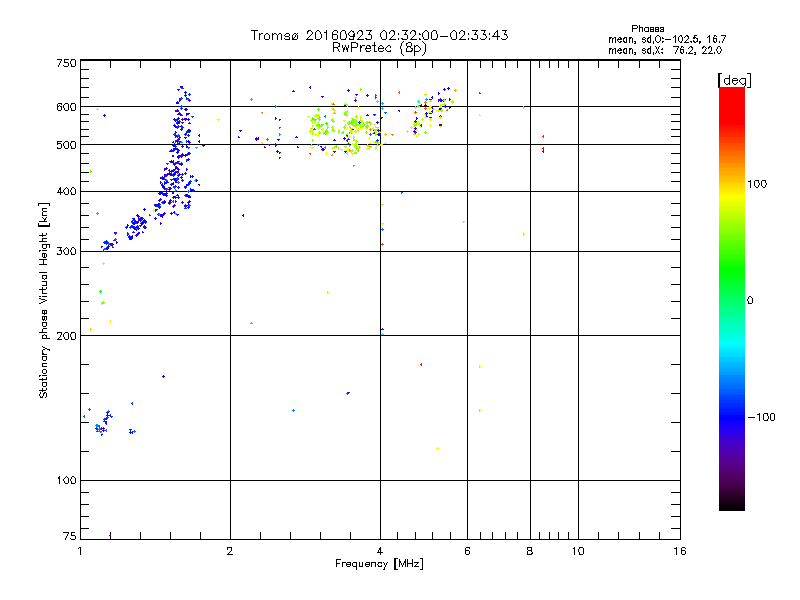Click the 'RwPretec (8p)' subtitle
The width and height of the screenshot is (800, 600).
(x=379, y=48)
